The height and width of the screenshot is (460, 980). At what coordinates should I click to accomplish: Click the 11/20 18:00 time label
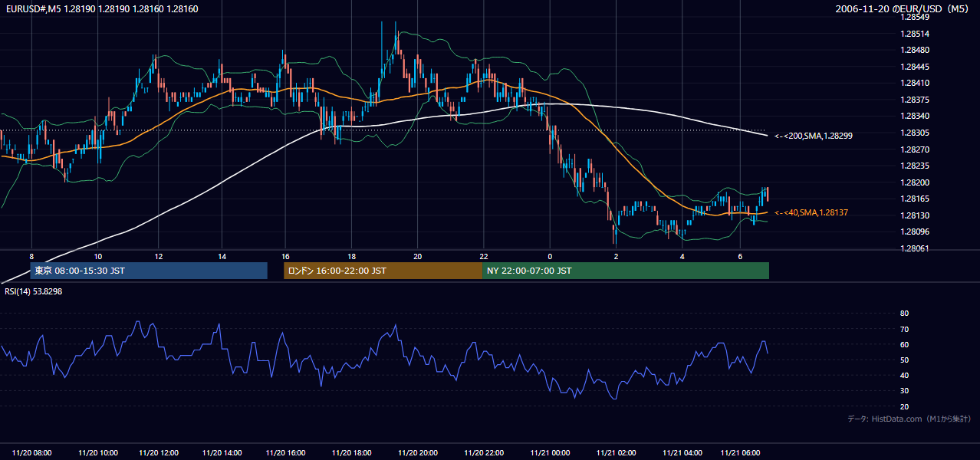(x=352, y=453)
